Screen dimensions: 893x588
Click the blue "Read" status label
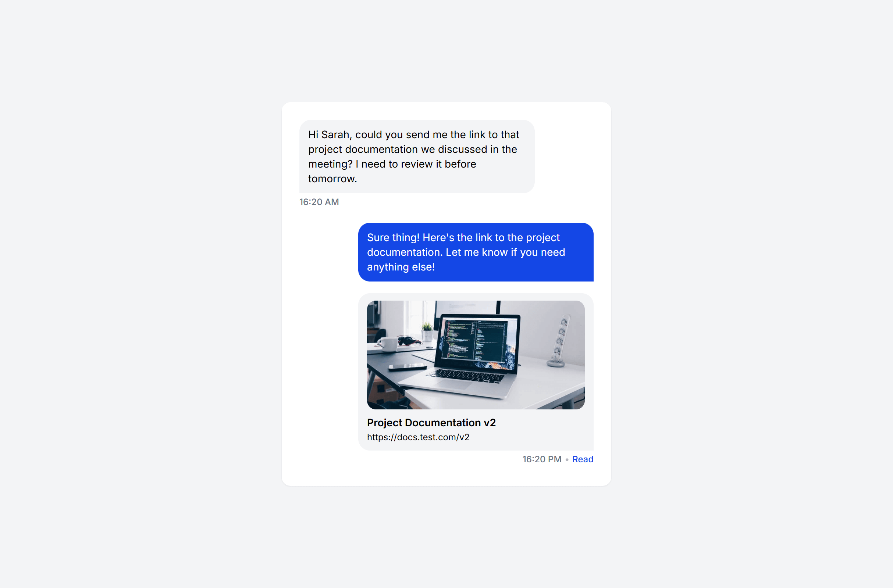pyautogui.click(x=582, y=459)
